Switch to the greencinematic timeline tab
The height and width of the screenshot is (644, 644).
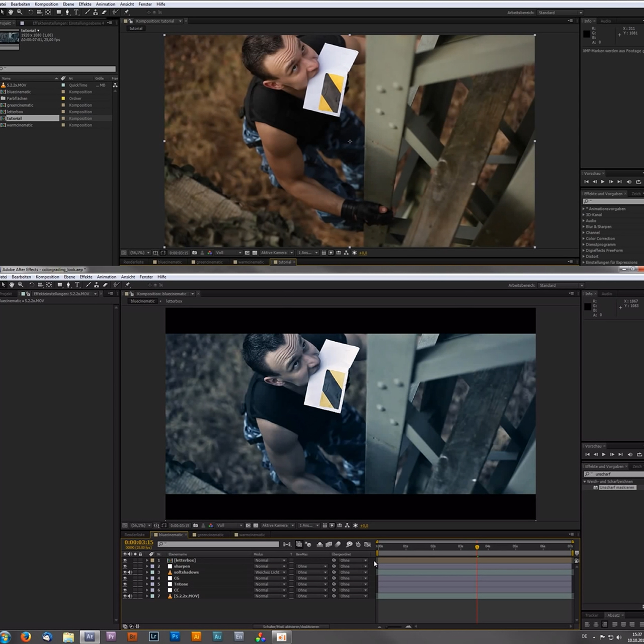pos(210,535)
